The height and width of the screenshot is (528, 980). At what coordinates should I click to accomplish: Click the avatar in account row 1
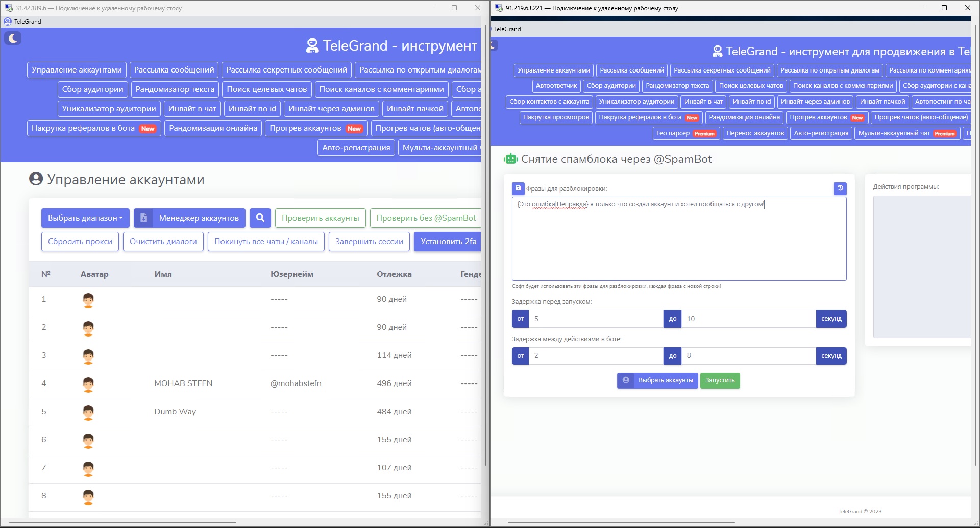pos(88,300)
